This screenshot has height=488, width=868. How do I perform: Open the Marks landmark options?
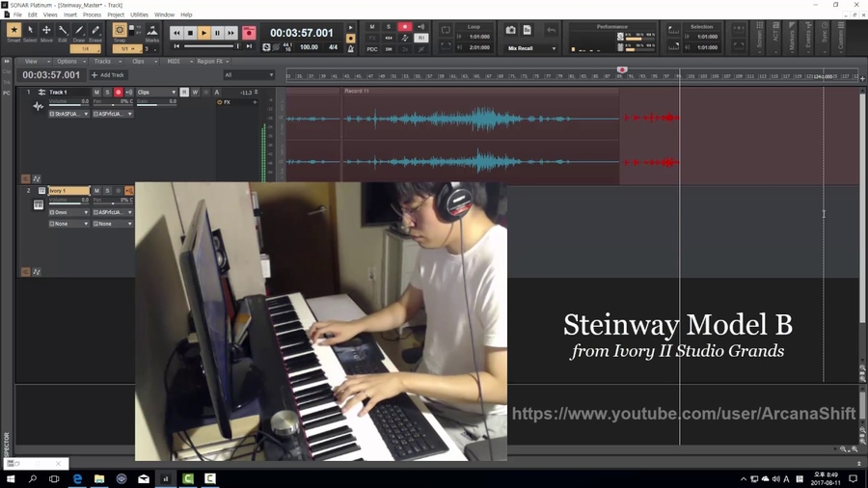152,32
